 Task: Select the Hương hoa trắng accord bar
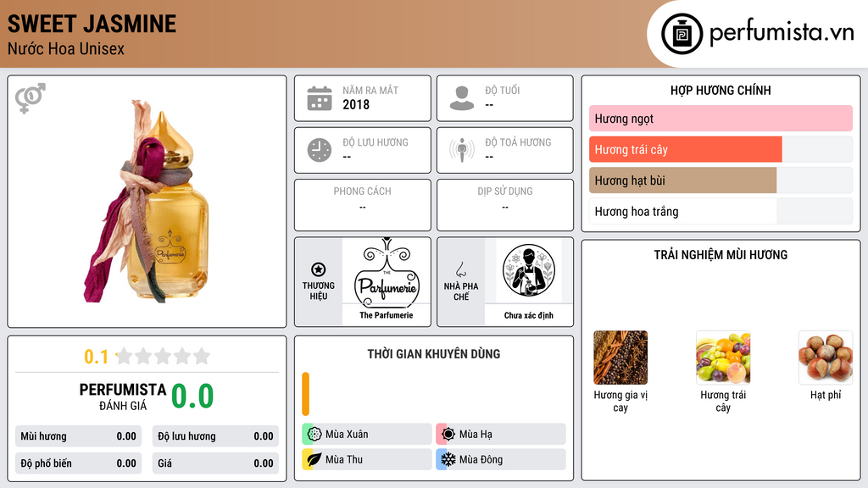[721, 211]
